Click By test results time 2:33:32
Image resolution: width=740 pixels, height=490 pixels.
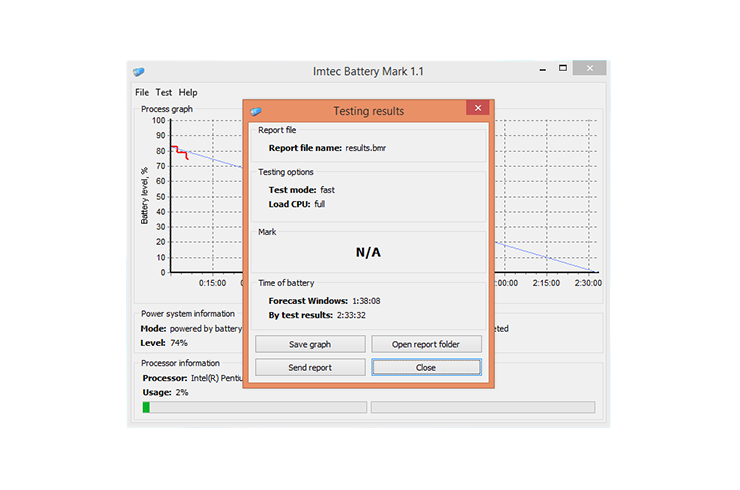(351, 315)
